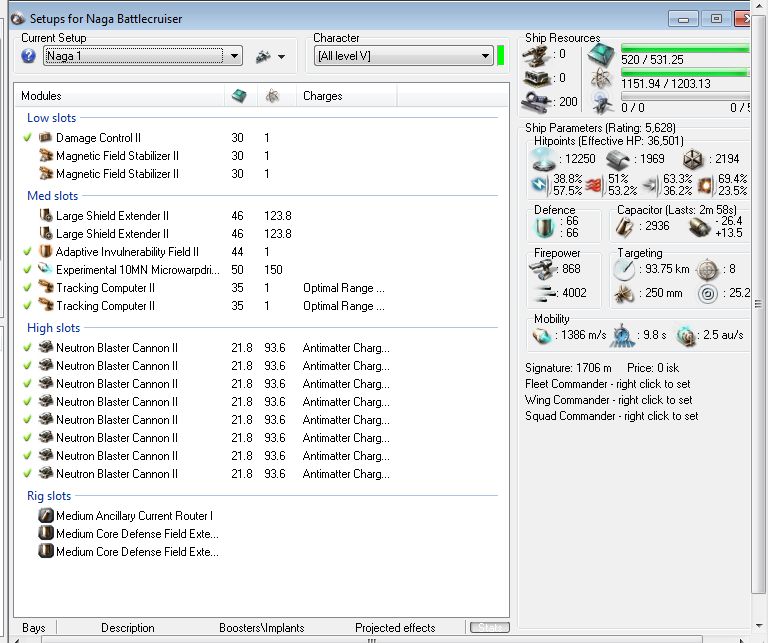Click the CPU column header icon
This screenshot has width=775, height=643.
click(x=239, y=95)
